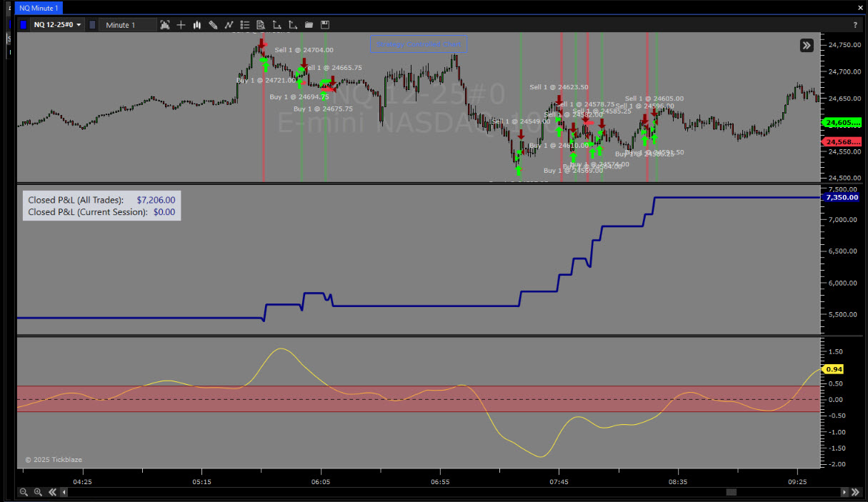This screenshot has width=868, height=502.
Task: Click the Strategy Controlled Chart label
Action: (x=418, y=44)
